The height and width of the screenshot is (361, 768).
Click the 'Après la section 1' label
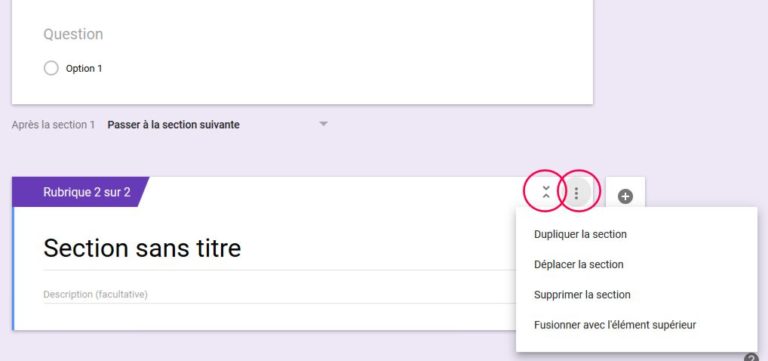[53, 124]
